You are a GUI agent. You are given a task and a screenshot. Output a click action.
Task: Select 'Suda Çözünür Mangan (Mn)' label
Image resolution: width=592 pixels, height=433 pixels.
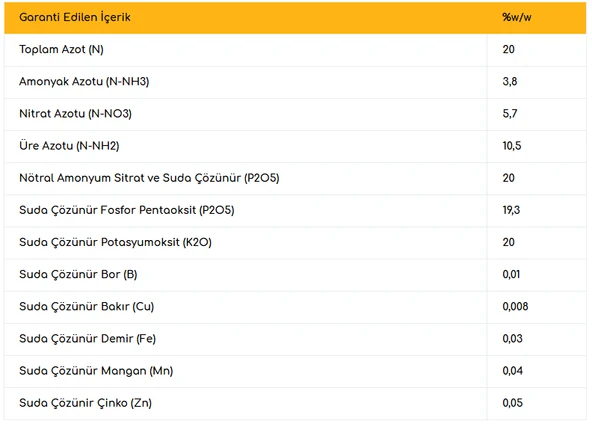click(96, 371)
